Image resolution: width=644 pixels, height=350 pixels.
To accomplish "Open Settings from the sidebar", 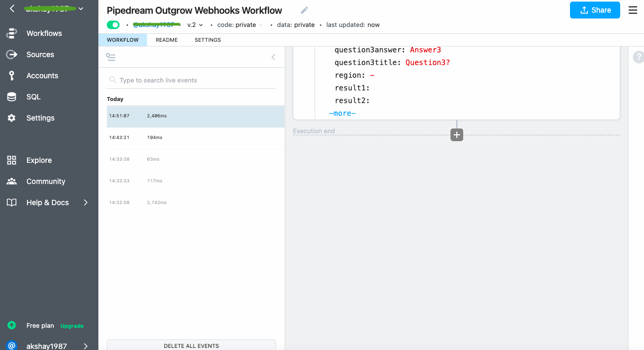I will click(41, 118).
